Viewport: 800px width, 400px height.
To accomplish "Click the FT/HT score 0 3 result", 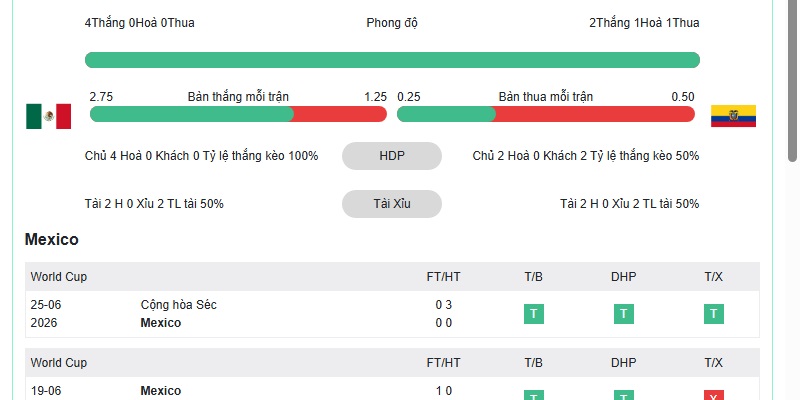I will coord(443,305).
